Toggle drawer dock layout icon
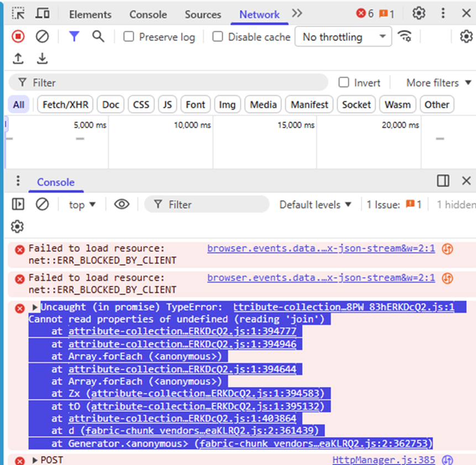This screenshot has height=465, width=476. pyautogui.click(x=443, y=181)
